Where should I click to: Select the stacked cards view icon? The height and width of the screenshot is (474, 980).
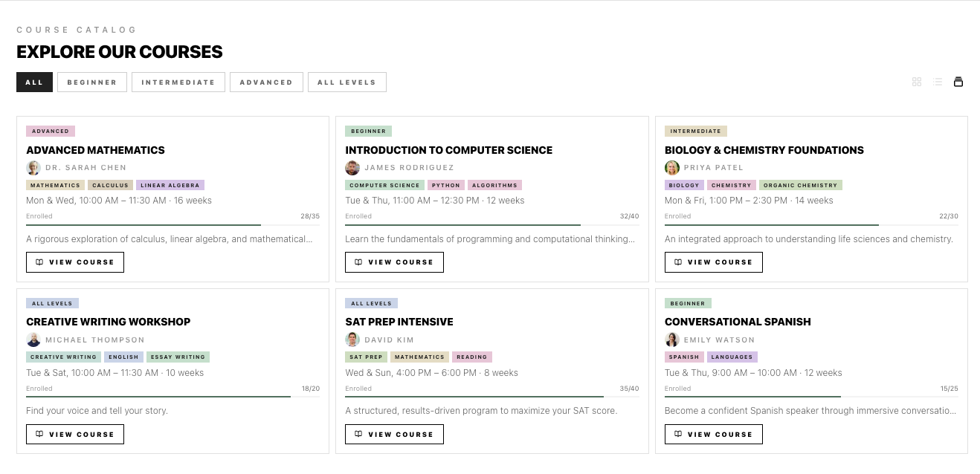click(x=958, y=82)
